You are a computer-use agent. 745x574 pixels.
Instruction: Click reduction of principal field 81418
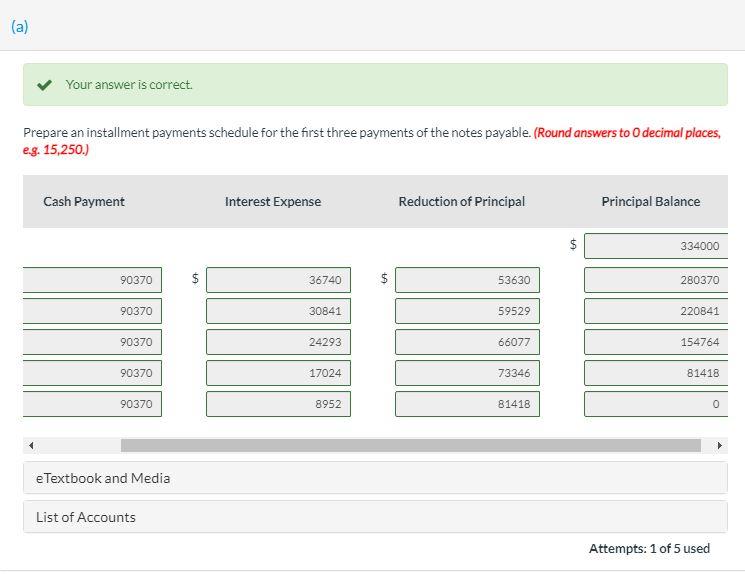click(468, 404)
